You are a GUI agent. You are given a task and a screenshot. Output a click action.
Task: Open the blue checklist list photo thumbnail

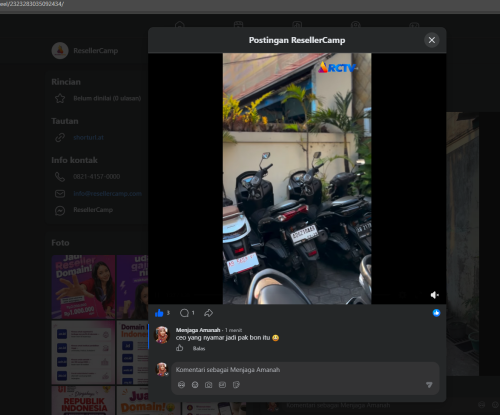[x=83, y=352]
